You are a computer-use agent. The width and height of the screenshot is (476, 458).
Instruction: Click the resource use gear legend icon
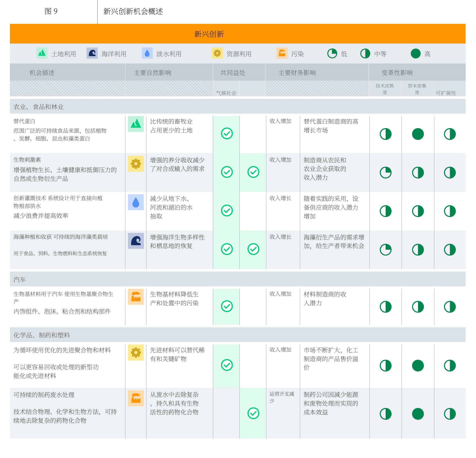pos(217,53)
